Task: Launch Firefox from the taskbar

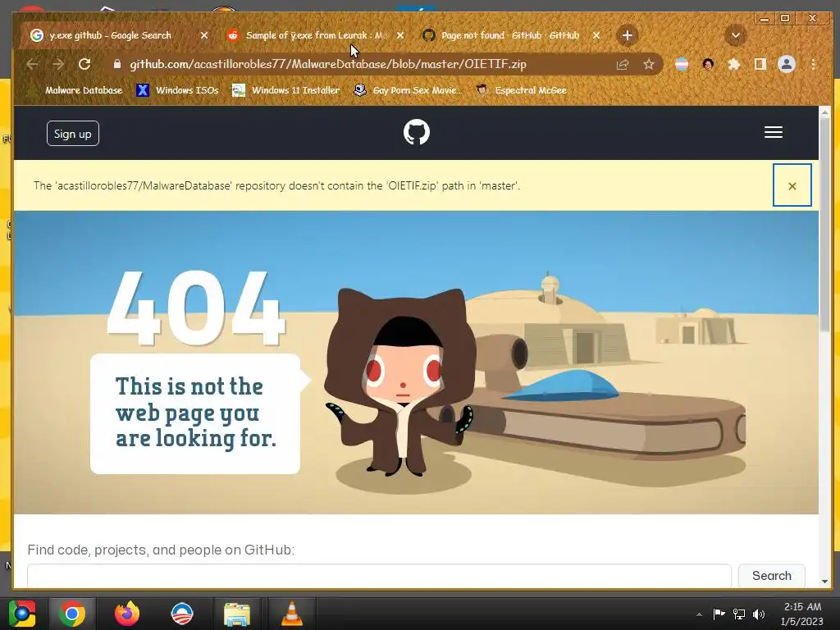Action: pyautogui.click(x=127, y=614)
